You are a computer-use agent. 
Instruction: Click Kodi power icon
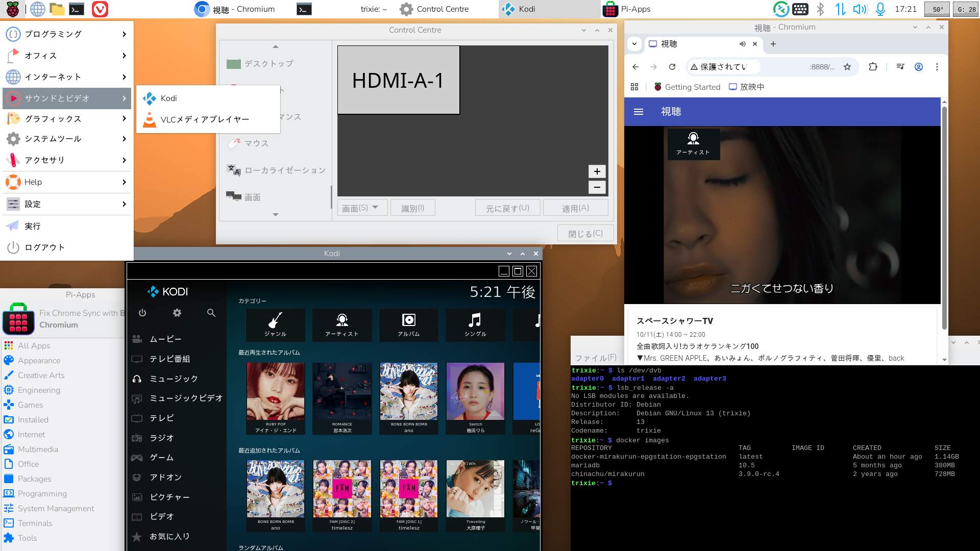click(142, 313)
